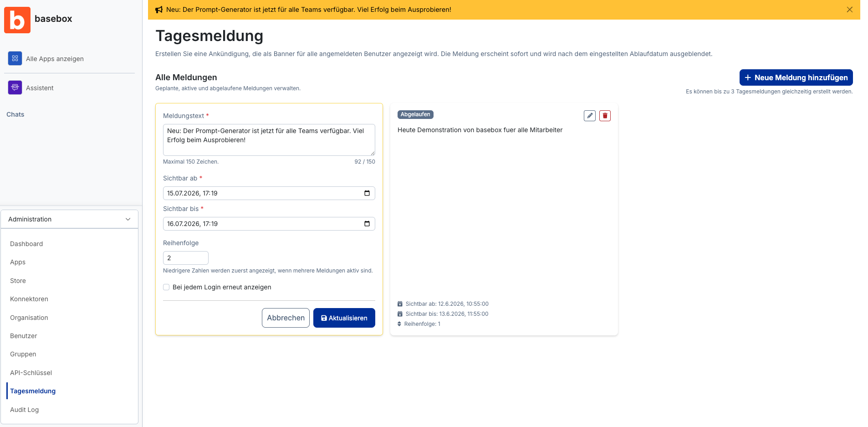
Task: Click the megaphone icon in banner
Action: point(159,10)
